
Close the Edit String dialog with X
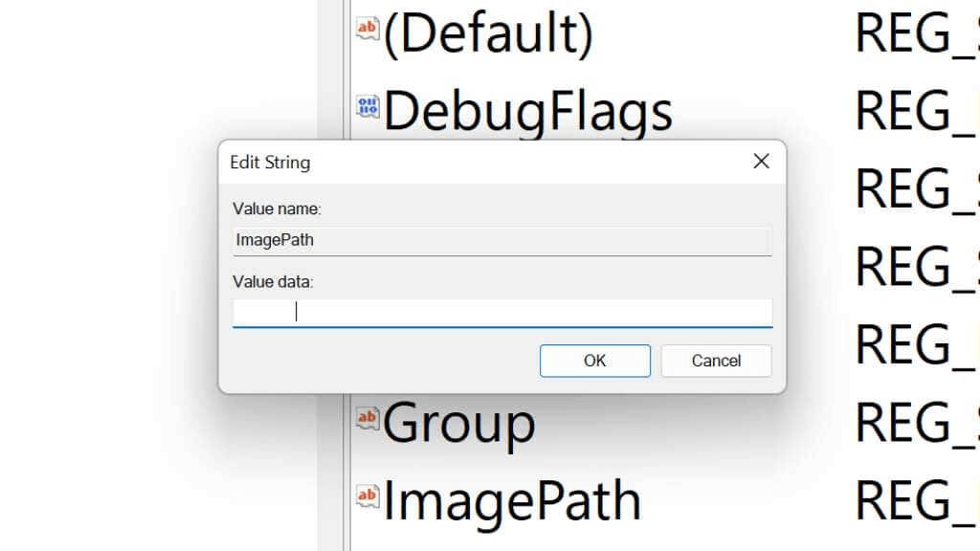click(761, 162)
